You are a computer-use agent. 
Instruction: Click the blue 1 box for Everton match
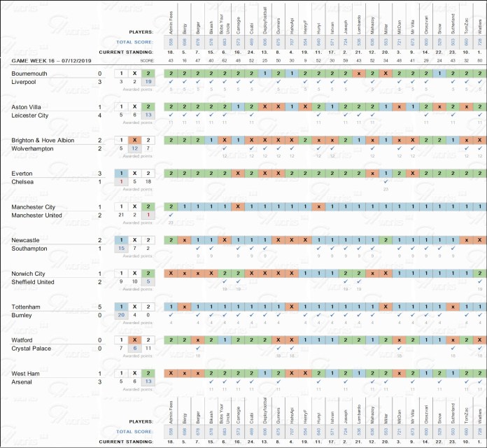pyautogui.click(x=122, y=174)
